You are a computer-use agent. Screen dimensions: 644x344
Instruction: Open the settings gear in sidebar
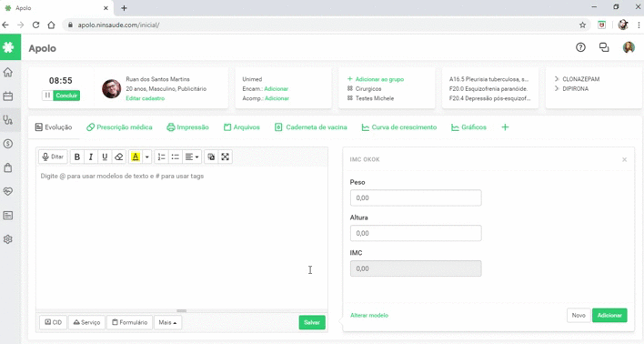8,239
